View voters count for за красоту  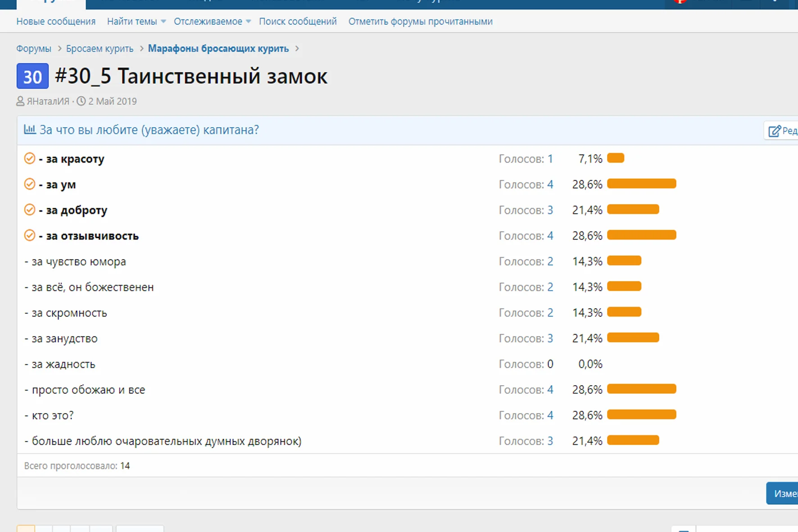[x=550, y=159]
